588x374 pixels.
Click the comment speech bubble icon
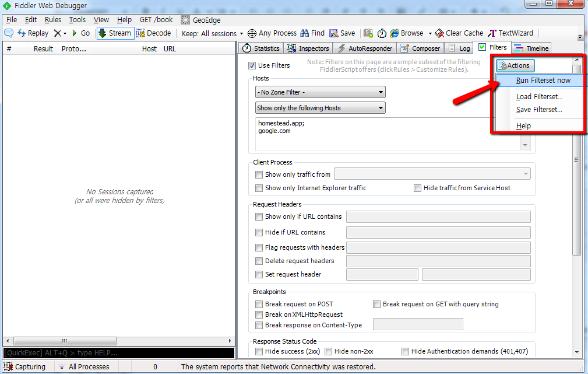click(x=9, y=33)
